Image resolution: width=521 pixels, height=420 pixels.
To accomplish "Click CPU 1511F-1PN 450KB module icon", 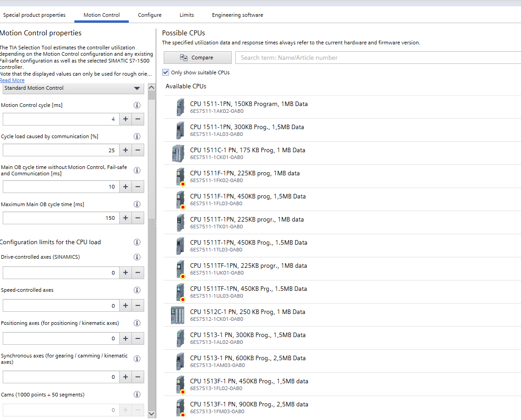I will pos(180,199).
